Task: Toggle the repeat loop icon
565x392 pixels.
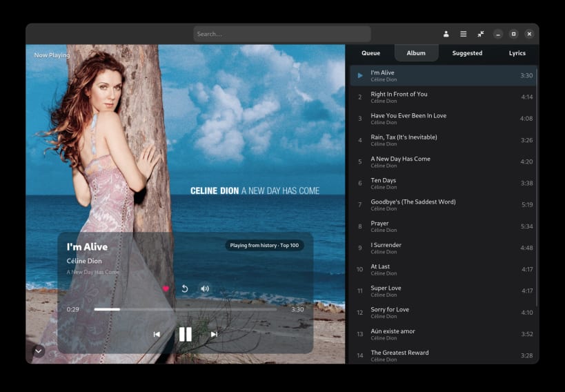Action: [185, 288]
